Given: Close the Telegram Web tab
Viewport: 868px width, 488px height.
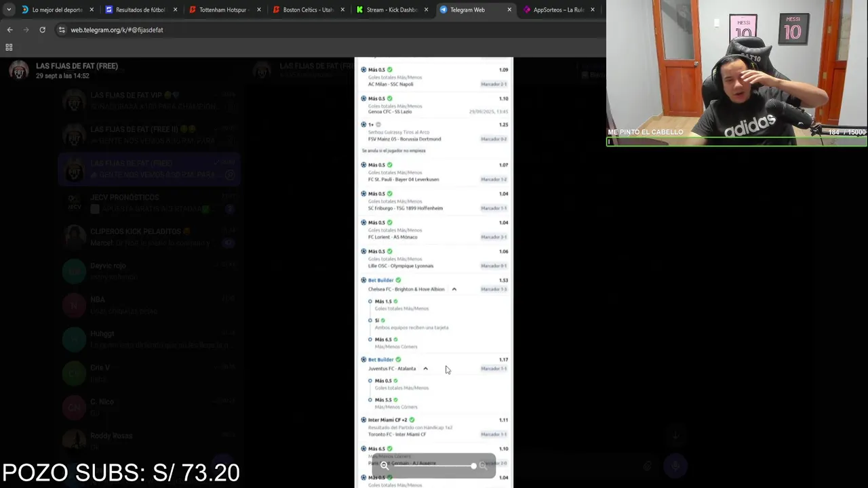Looking at the screenshot, I should point(510,10).
